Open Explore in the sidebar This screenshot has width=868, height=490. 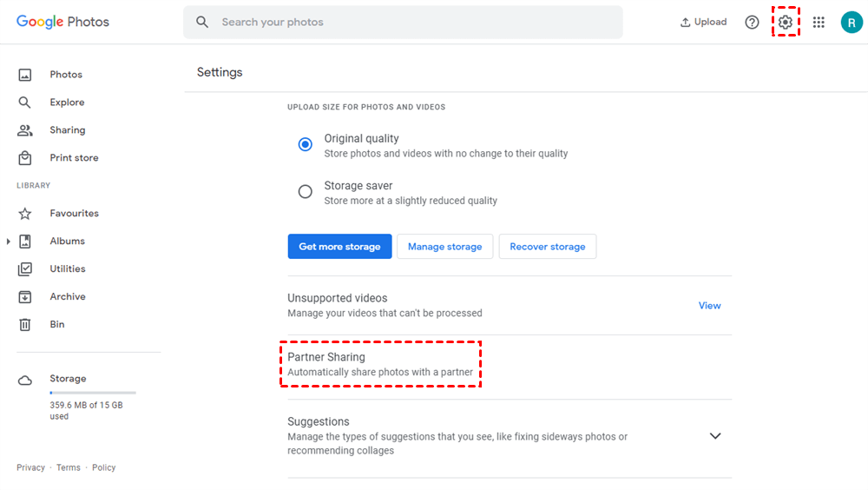67,103
